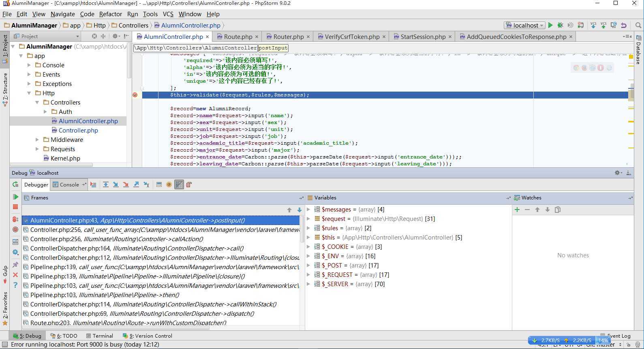Viewport: 644px width, 349px height.
Task: Open the VCS menu
Action: coord(168,14)
